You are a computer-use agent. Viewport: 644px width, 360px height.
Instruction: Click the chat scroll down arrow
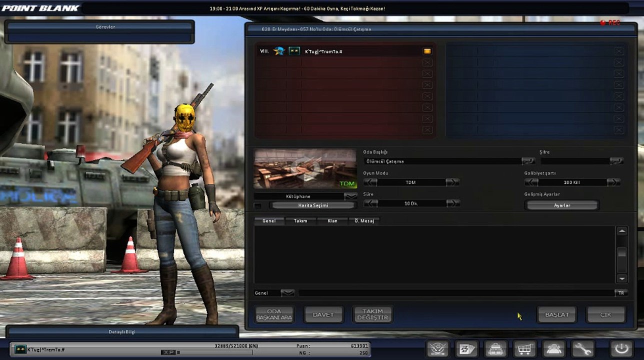tap(622, 278)
